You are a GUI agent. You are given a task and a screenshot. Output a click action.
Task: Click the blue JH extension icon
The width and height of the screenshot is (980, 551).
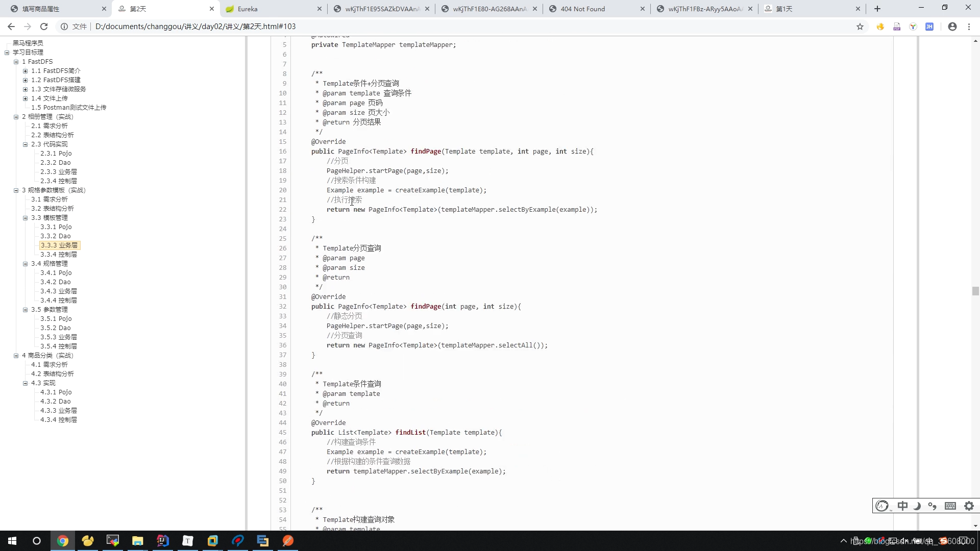[x=929, y=27]
